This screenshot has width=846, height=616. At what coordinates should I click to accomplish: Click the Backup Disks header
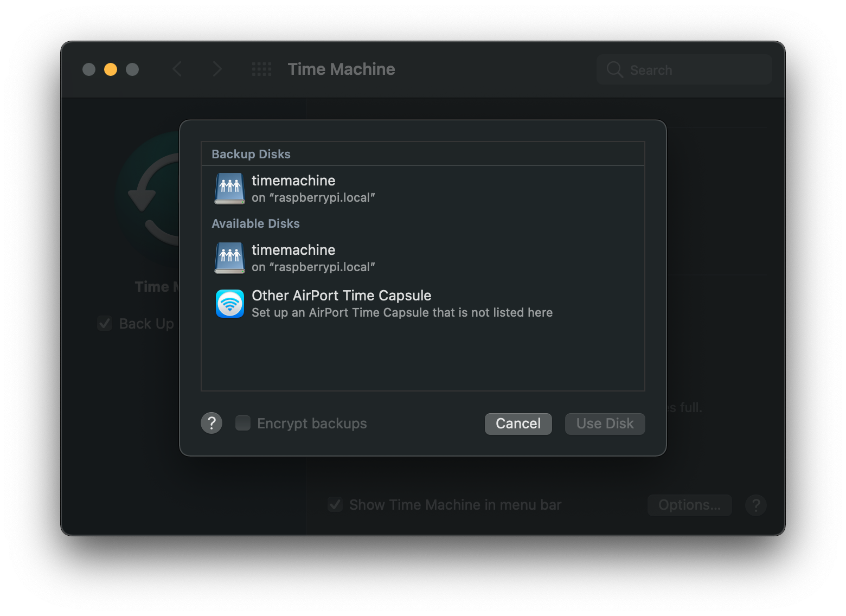[251, 154]
